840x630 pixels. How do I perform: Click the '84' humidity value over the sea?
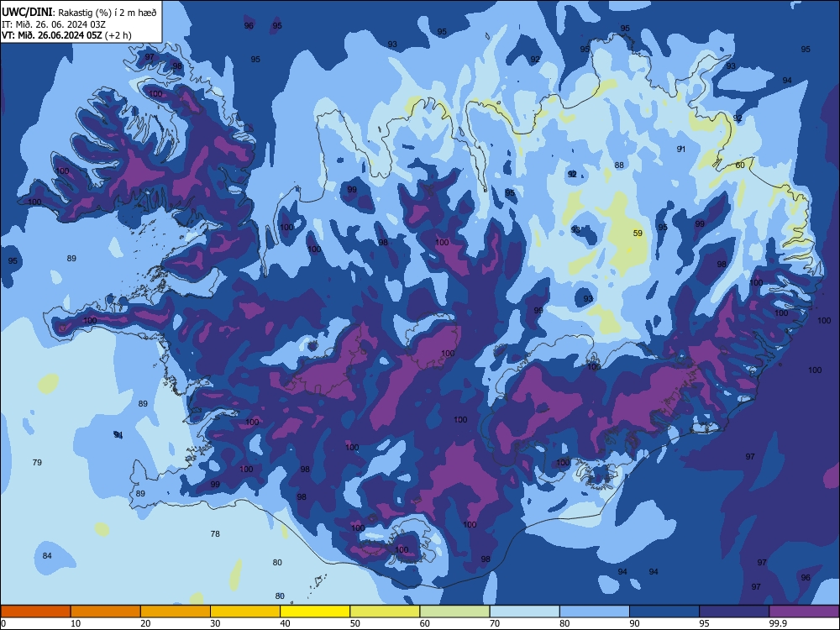coord(47,555)
